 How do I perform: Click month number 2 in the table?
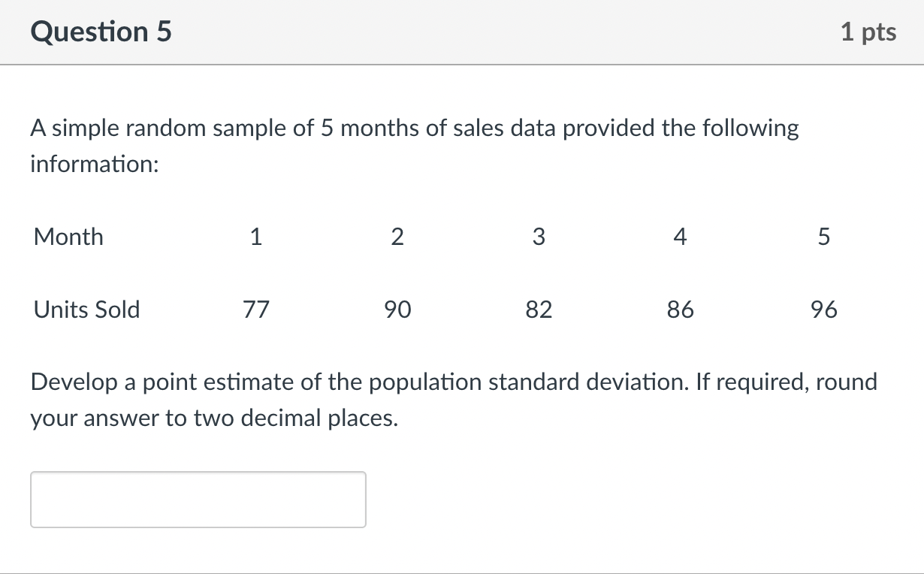397,237
